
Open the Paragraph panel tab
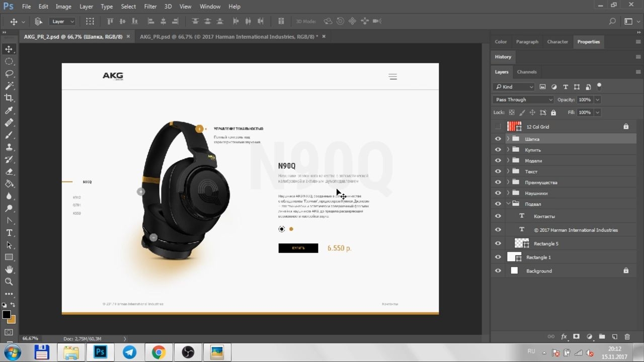pos(527,42)
